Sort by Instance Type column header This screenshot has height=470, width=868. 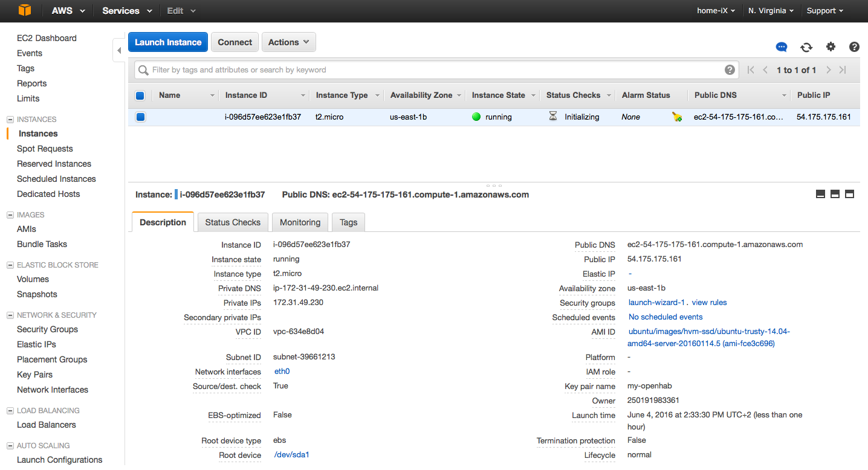click(x=347, y=95)
